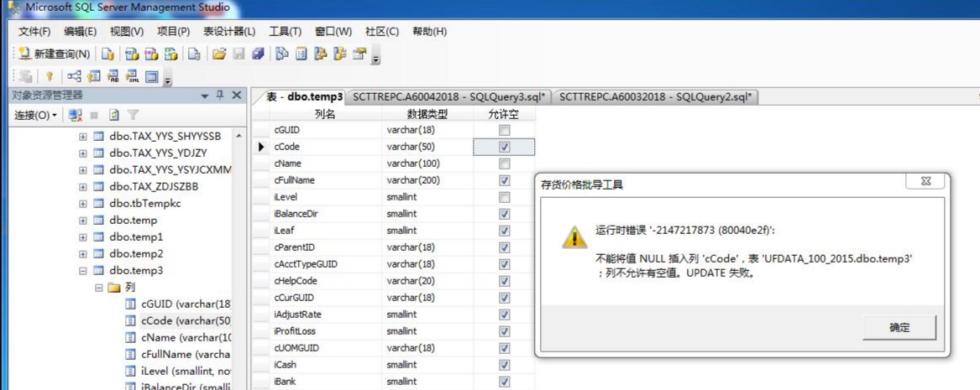Select dbo.TAX_ZDJSZBB table in tree
Screen dimensions: 980x390
tap(154, 186)
